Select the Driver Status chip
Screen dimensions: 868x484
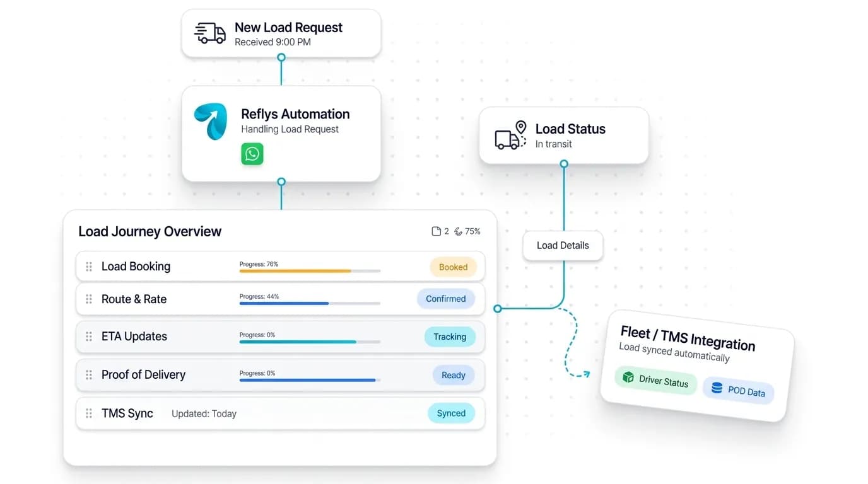[656, 379]
